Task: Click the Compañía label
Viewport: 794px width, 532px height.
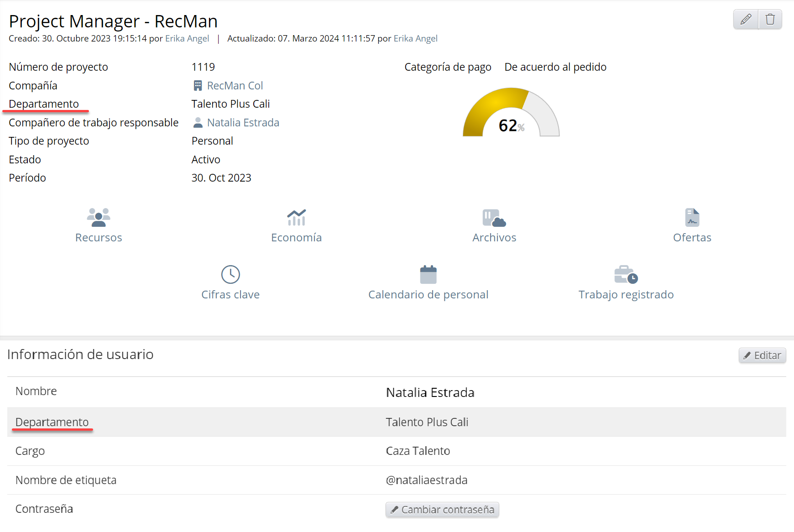Action: click(x=33, y=86)
